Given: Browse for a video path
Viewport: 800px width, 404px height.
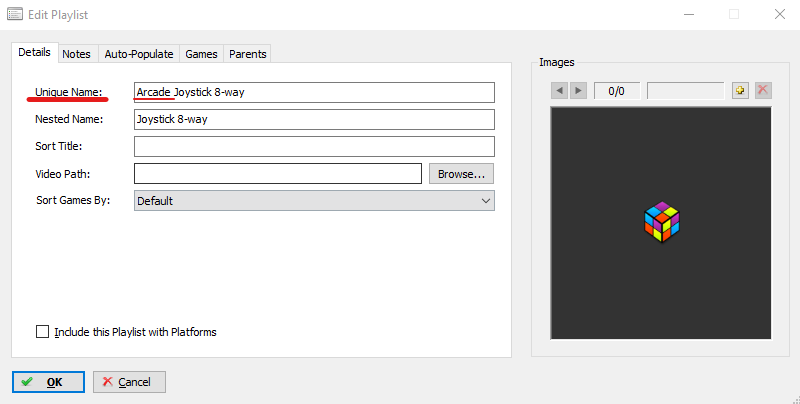Looking at the screenshot, I should point(461,174).
